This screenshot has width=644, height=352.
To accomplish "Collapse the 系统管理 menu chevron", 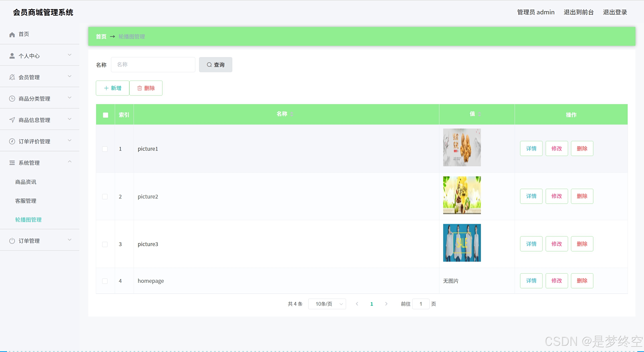I will coord(70,162).
